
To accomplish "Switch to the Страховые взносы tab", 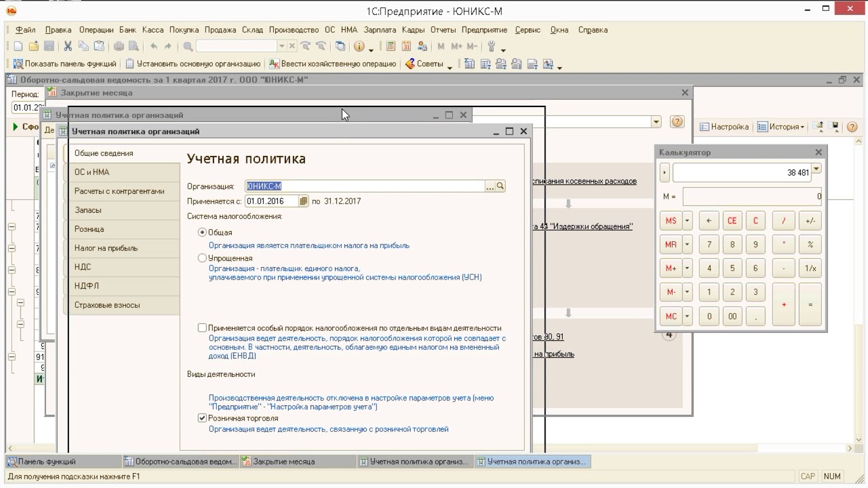I will [x=122, y=305].
